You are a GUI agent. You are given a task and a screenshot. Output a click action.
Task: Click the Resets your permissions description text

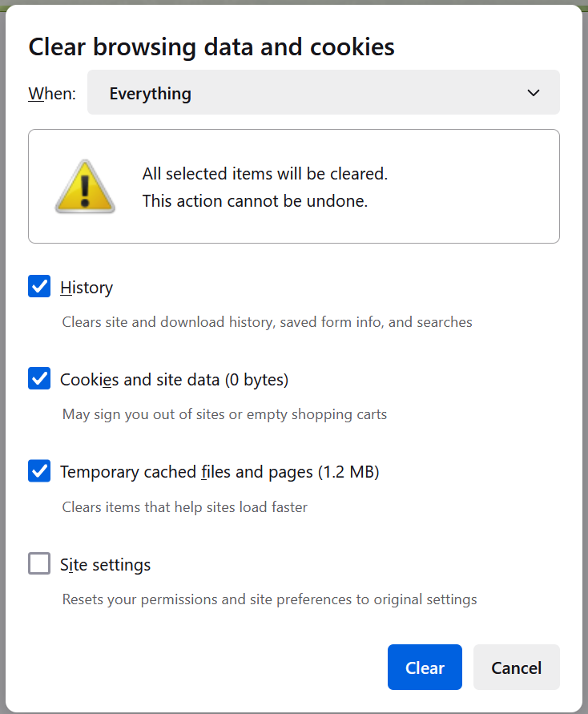pos(269,599)
